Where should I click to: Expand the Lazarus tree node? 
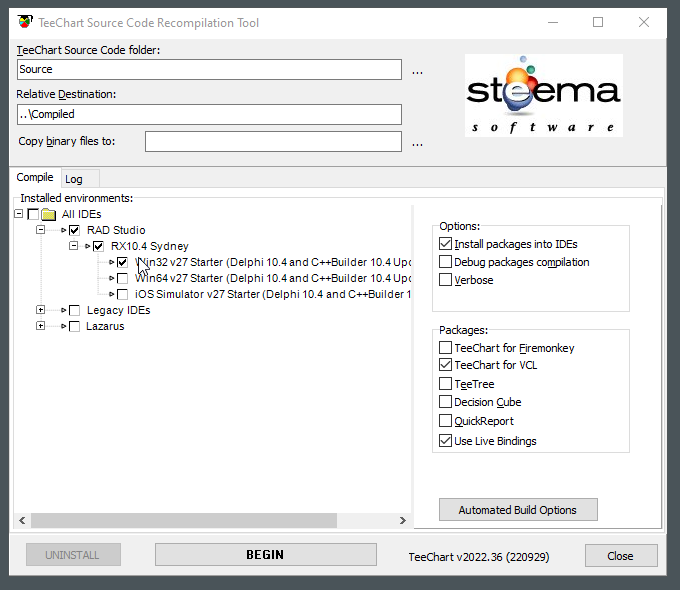(x=40, y=326)
